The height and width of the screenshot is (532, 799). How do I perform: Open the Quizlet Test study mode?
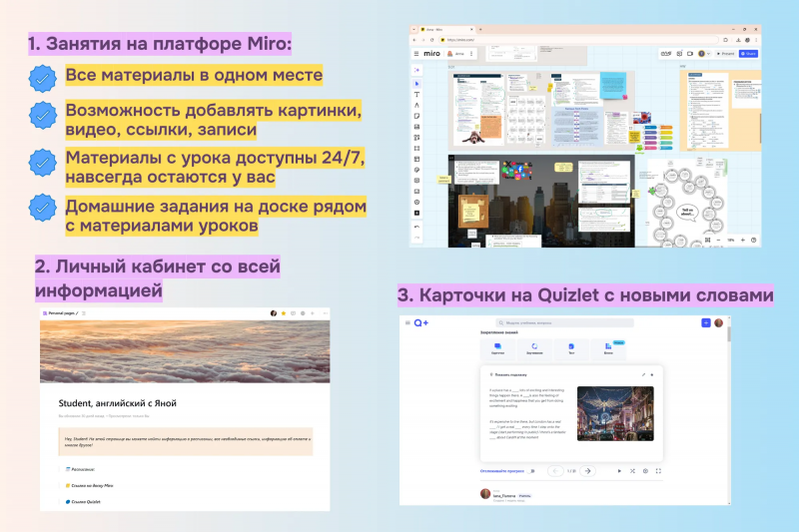(x=571, y=348)
